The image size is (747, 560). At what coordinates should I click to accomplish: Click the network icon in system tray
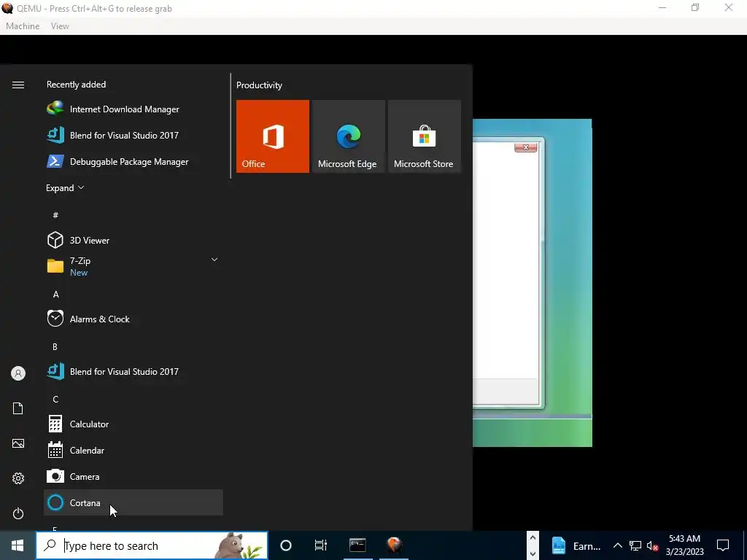(635, 545)
